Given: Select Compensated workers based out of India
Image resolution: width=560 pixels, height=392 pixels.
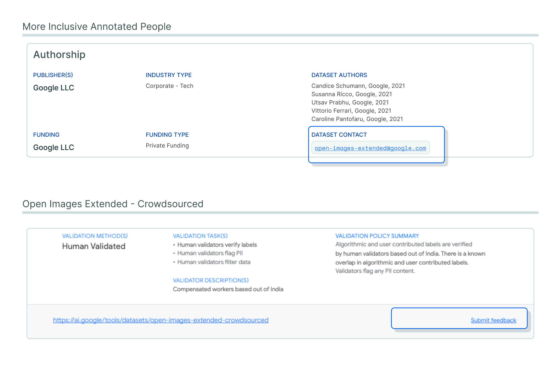Looking at the screenshot, I should point(228,289).
